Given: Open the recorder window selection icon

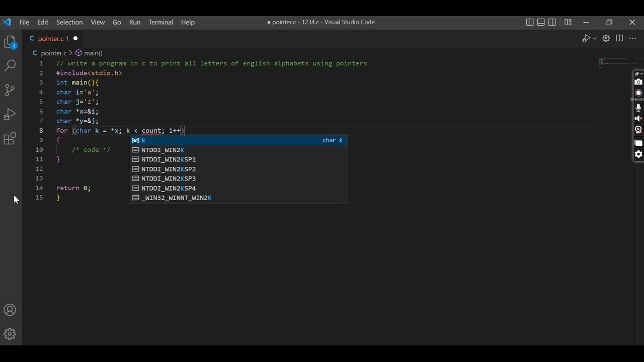Looking at the screenshot, I should (638, 144).
